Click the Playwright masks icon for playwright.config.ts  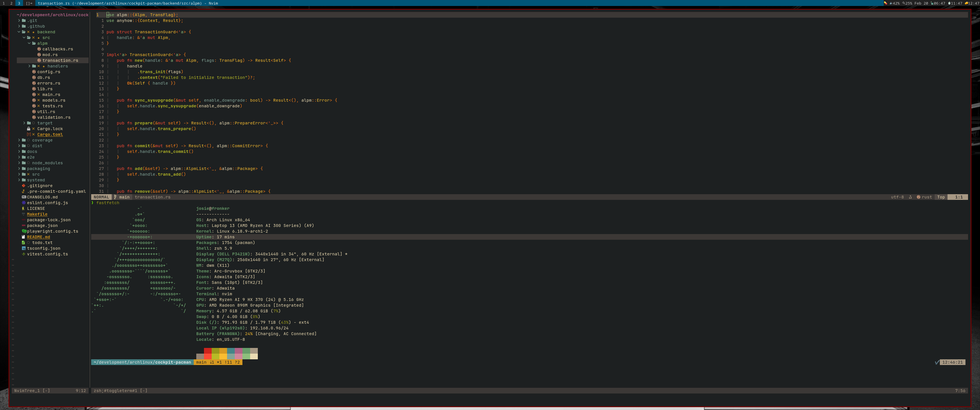click(24, 231)
